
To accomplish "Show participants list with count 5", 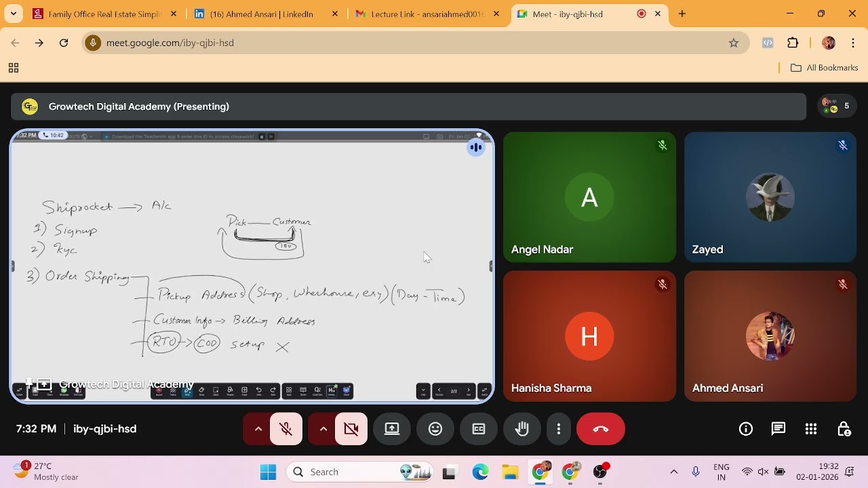I will [x=835, y=106].
